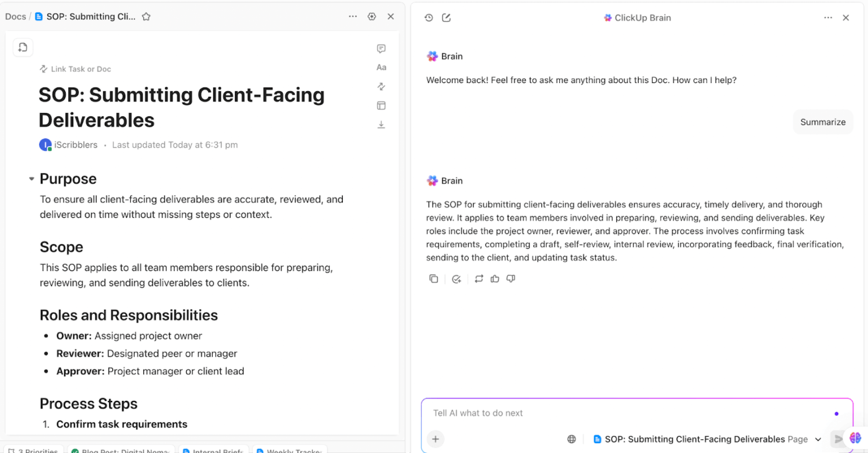This screenshot has height=453, width=868.
Task: Open ClickUp Brain chat history
Action: pos(428,17)
